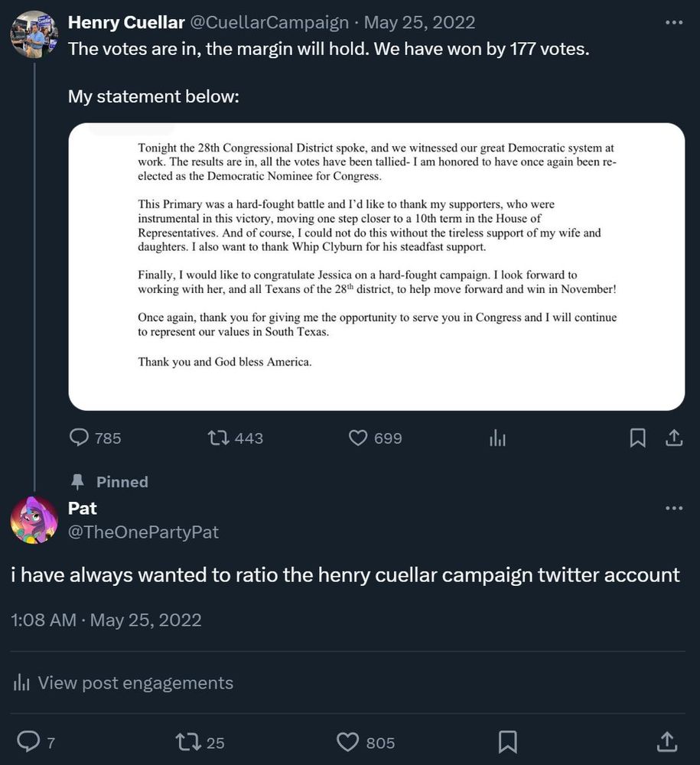Reply to Pat's post with 7 replies

coord(28,742)
